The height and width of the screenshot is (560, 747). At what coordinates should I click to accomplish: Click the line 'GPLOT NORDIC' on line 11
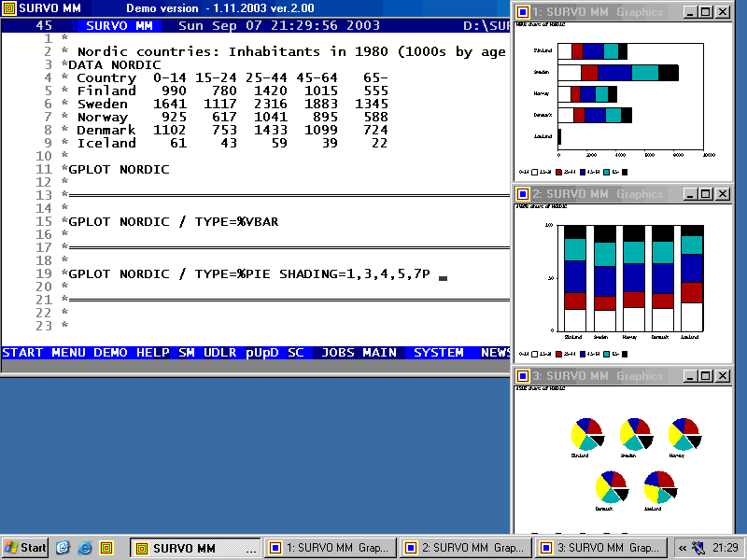click(119, 170)
